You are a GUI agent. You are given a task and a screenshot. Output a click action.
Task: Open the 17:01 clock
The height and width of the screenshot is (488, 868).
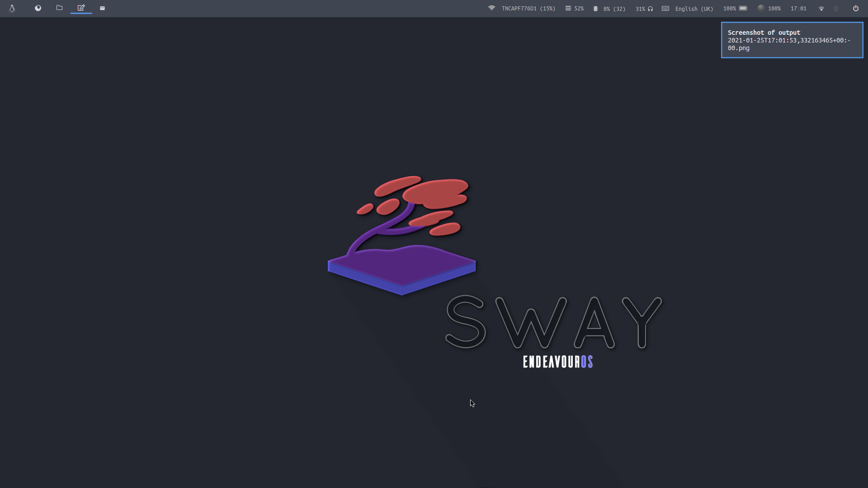798,9
